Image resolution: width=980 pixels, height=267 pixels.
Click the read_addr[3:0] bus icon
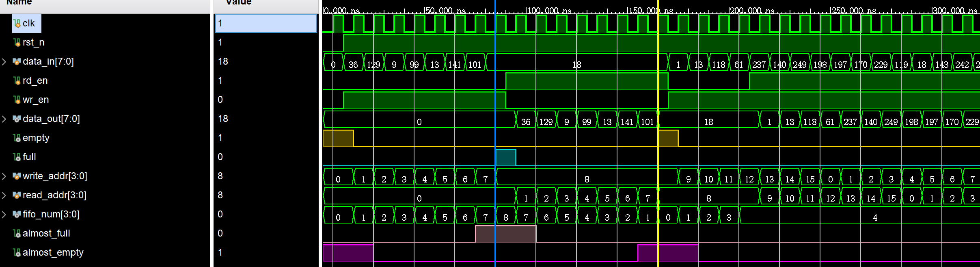[x=17, y=195]
